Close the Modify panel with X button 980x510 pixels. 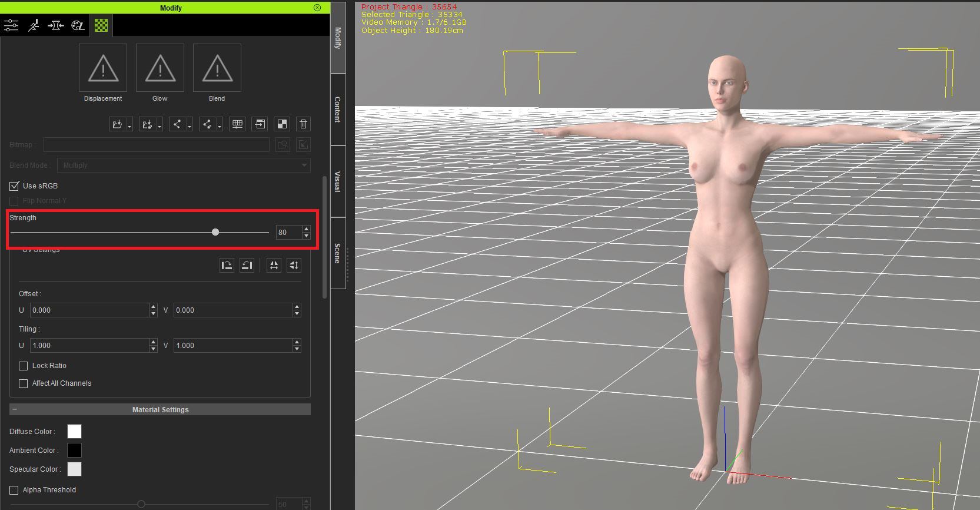[317, 8]
